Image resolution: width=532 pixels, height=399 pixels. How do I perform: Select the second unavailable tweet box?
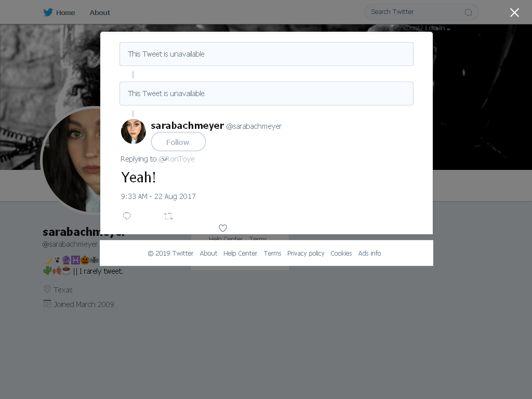(x=267, y=94)
